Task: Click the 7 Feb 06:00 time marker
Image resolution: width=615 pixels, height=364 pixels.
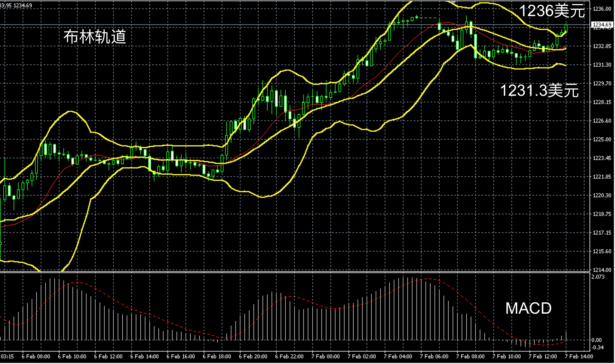Action: click(x=434, y=356)
